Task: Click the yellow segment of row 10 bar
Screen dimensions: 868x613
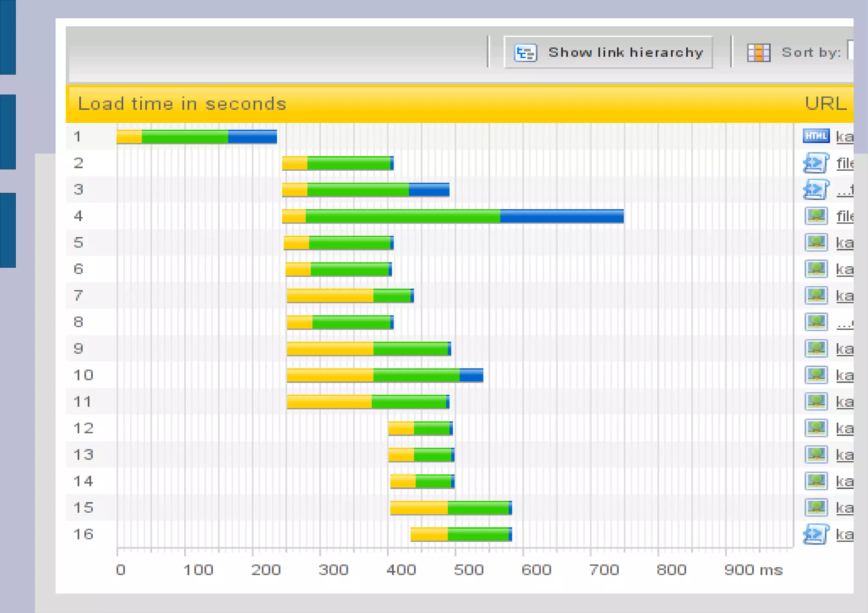Action: pos(330,375)
